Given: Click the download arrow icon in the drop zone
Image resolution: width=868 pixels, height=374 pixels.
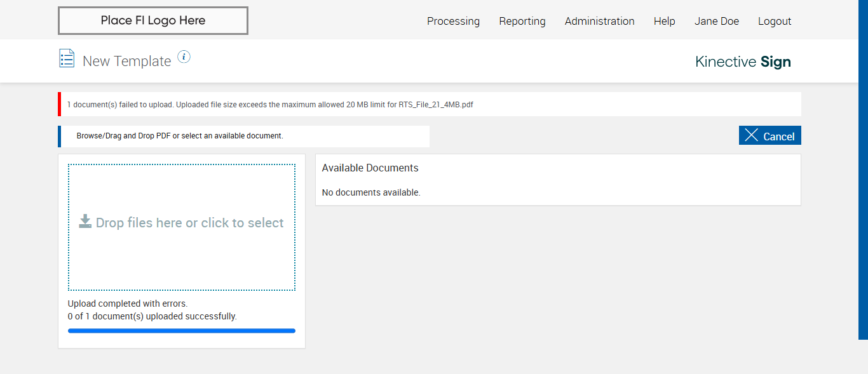Looking at the screenshot, I should pos(85,222).
